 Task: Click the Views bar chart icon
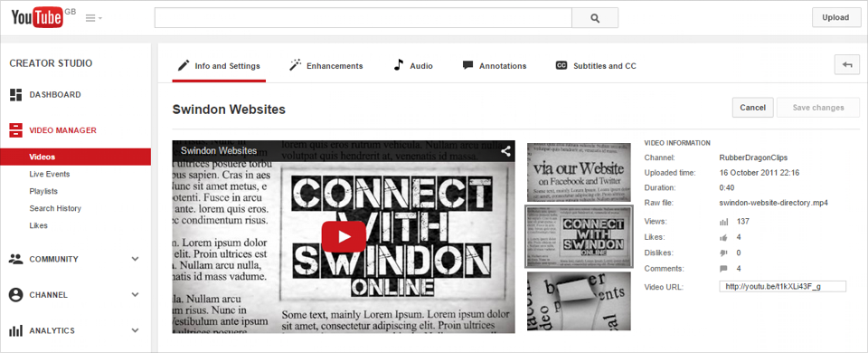723,222
